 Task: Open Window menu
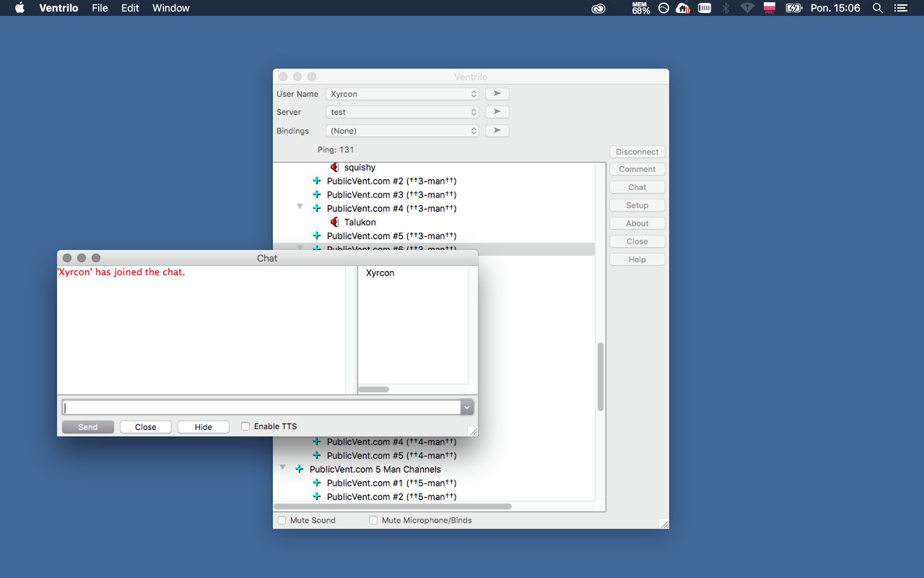(x=171, y=8)
